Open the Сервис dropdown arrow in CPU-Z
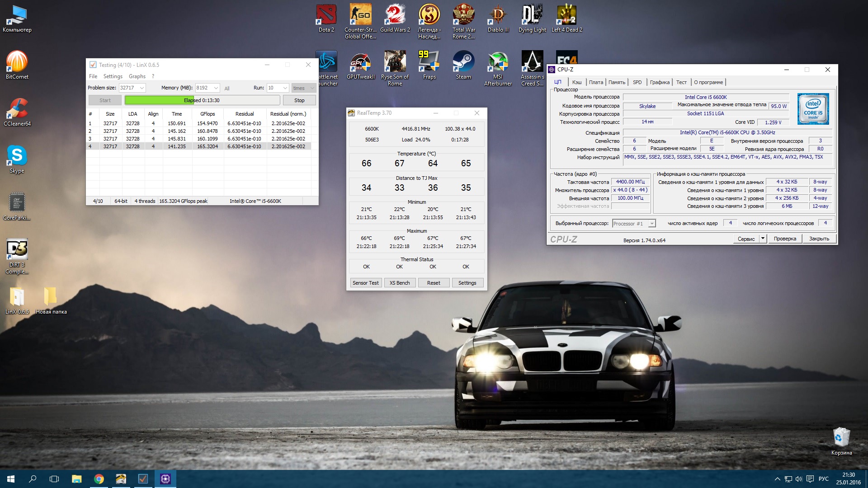 [x=763, y=239]
